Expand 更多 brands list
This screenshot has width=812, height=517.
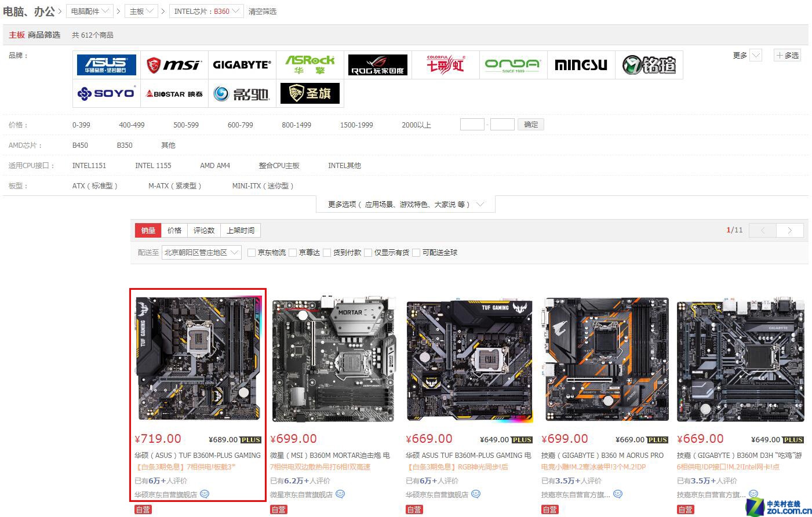point(747,56)
